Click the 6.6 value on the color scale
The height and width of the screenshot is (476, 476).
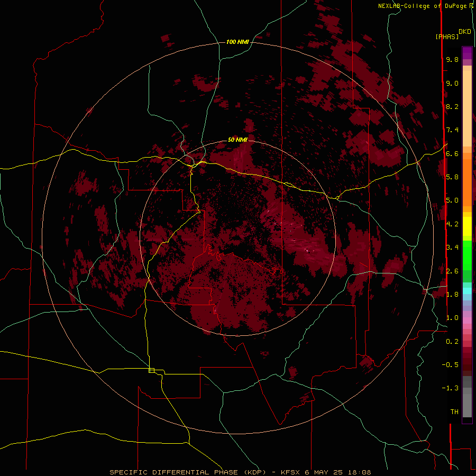452,153
